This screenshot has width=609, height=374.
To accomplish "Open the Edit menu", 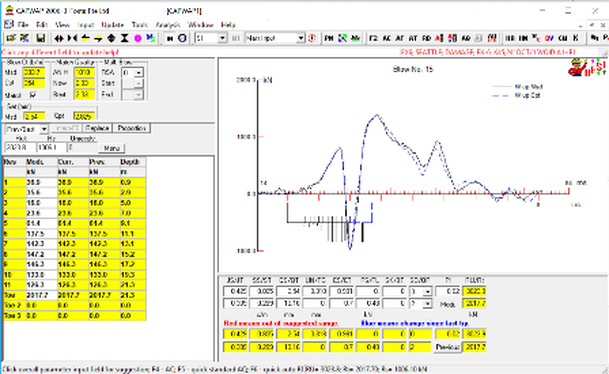I will (42, 24).
